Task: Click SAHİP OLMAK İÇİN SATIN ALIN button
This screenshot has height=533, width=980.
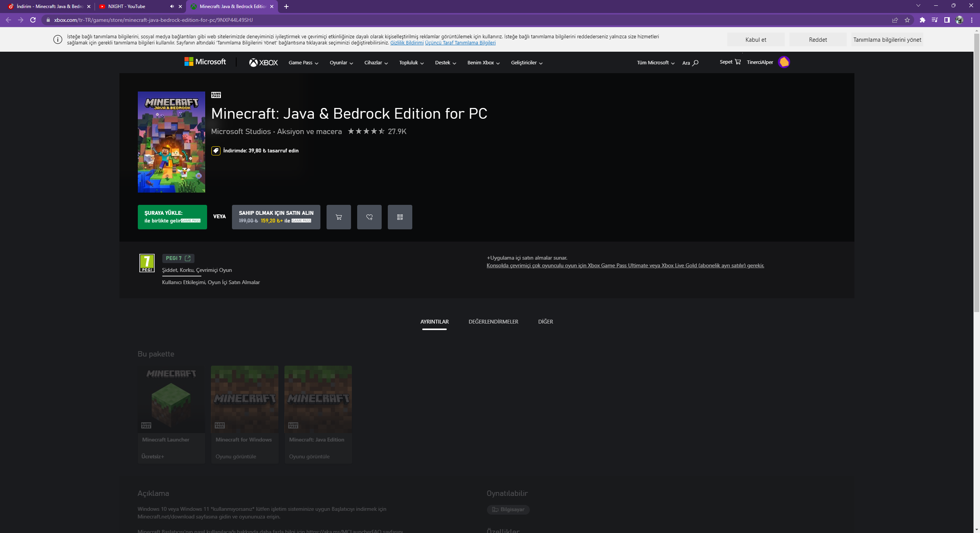Action: (276, 217)
